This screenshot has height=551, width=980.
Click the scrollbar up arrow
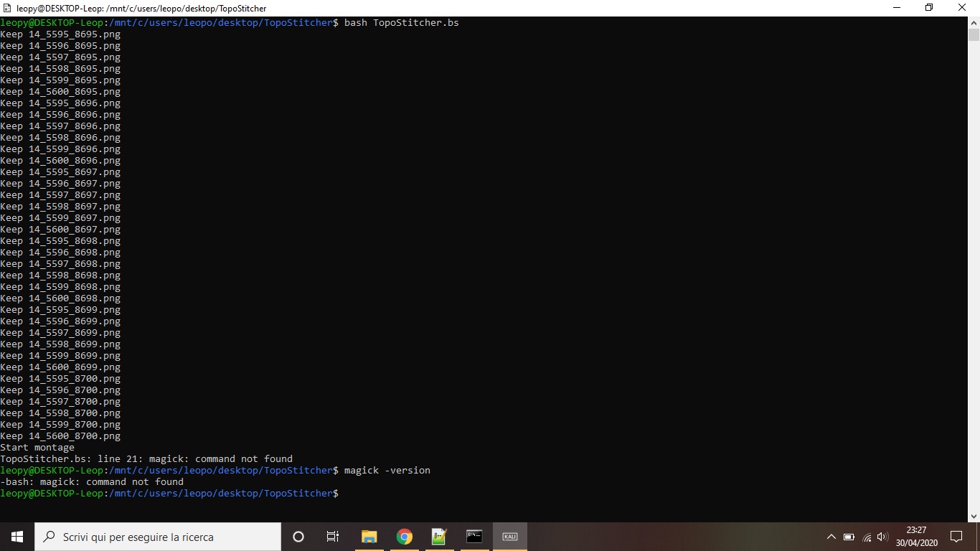tap(974, 22)
